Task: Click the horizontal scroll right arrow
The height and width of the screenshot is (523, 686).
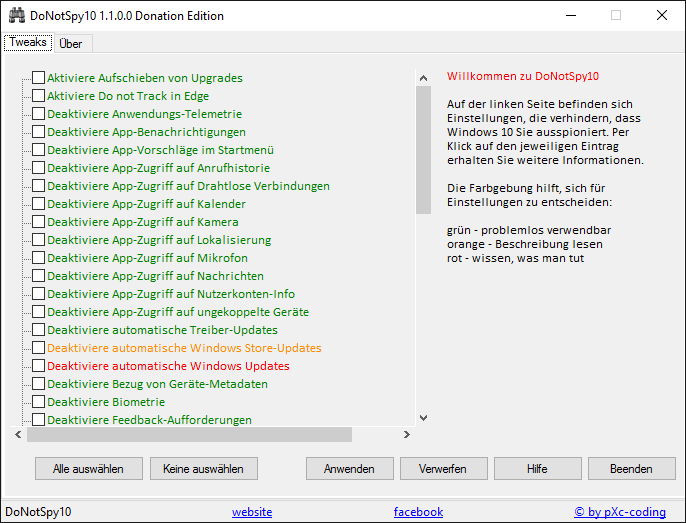Action: point(407,434)
